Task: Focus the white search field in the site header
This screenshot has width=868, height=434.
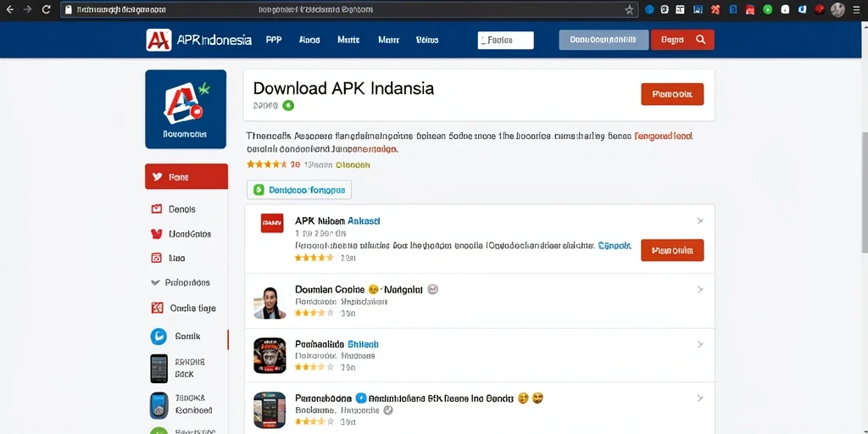Action: [505, 40]
